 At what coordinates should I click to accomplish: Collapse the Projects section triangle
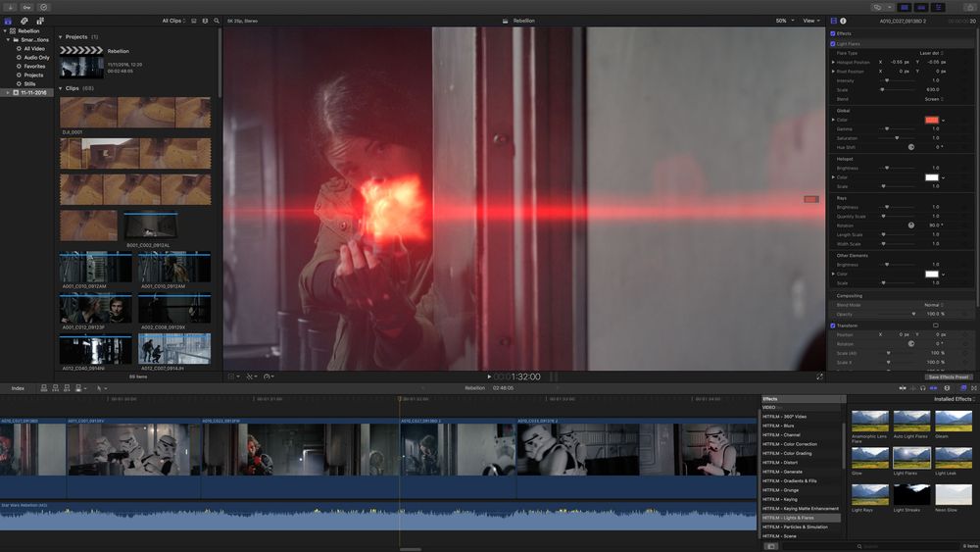(x=61, y=37)
